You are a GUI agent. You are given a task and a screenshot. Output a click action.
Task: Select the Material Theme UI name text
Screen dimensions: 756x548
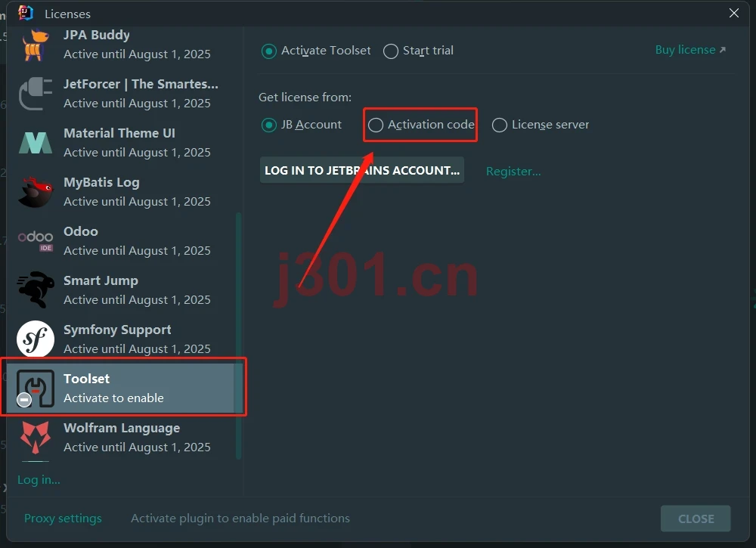119,133
